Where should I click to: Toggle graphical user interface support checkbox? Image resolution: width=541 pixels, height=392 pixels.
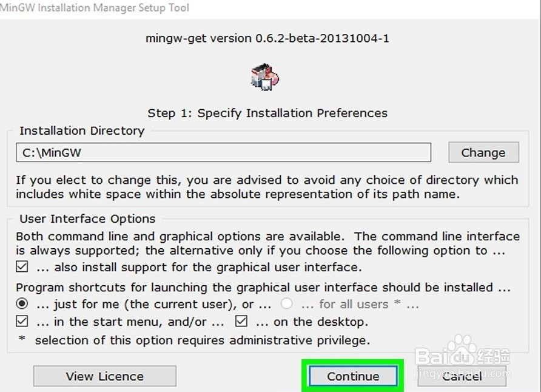pos(22,266)
